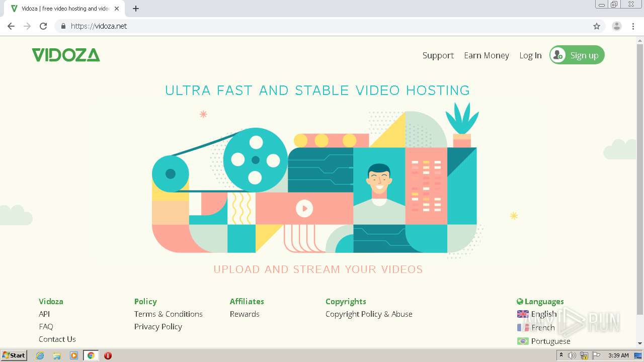Open the Contact Us link
644x362 pixels.
(x=57, y=339)
